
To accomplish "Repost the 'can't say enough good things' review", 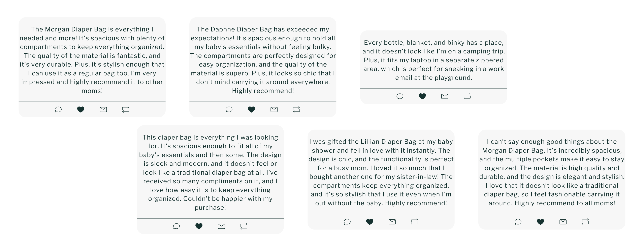I will click(585, 222).
